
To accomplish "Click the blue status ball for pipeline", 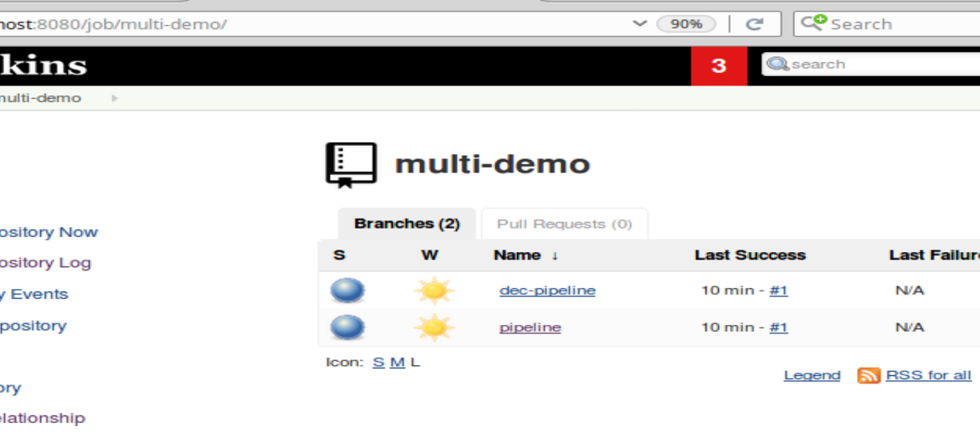I will point(347,327).
